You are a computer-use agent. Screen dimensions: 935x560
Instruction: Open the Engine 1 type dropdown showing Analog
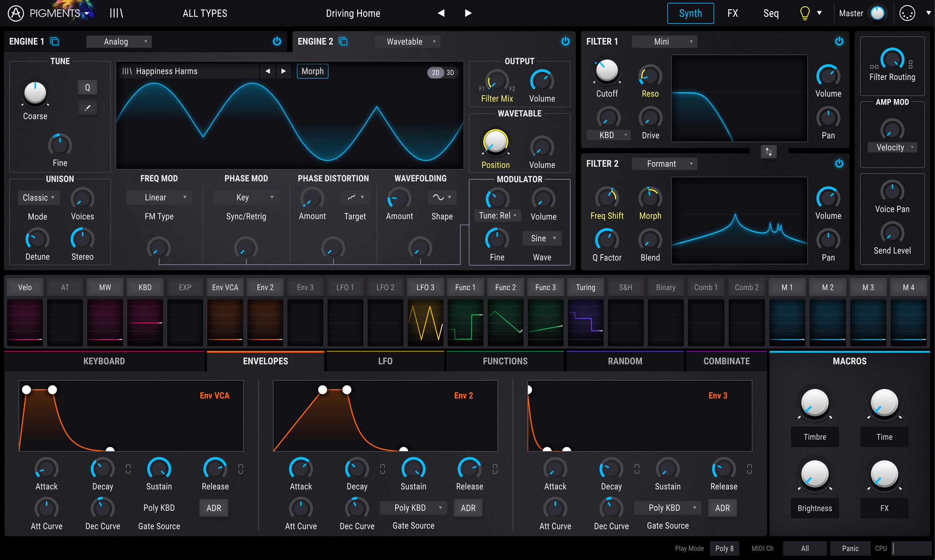point(119,41)
